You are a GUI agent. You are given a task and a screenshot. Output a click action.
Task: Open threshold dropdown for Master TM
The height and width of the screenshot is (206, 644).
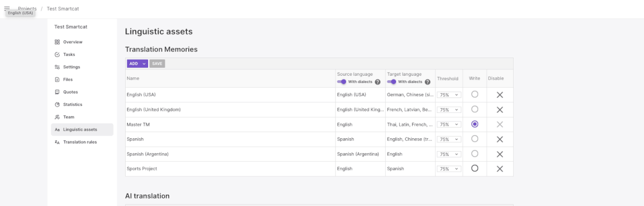point(449,124)
